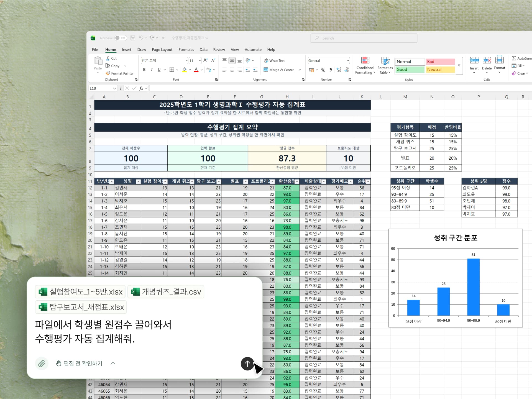
Task: Toggle Bold formatting
Action: pos(144,70)
